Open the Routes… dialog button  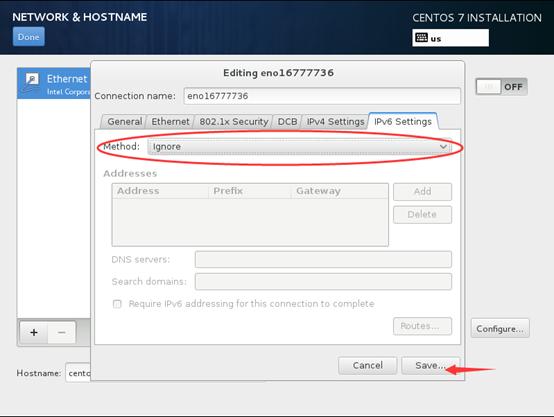click(422, 326)
